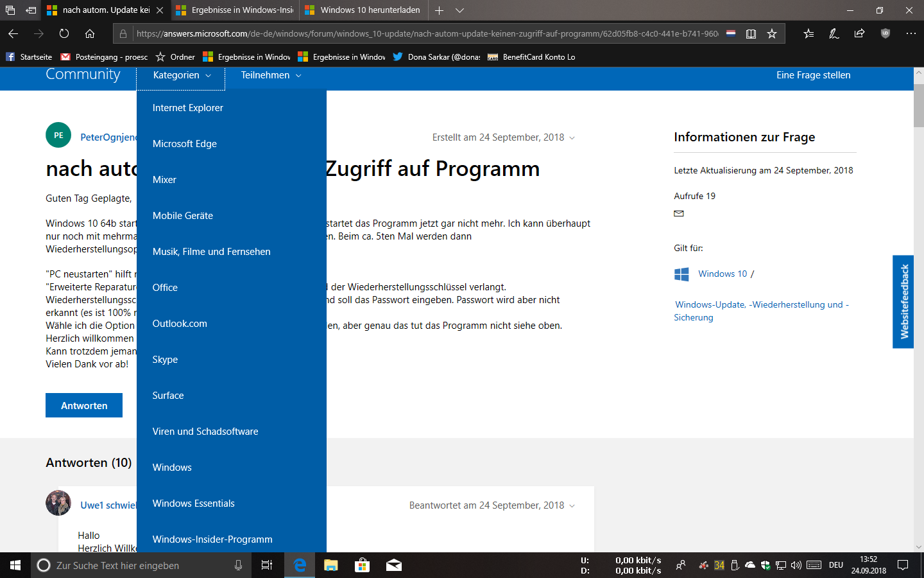The height and width of the screenshot is (578, 924).
Task: Click Eine Frage stellen link
Action: [x=813, y=75]
